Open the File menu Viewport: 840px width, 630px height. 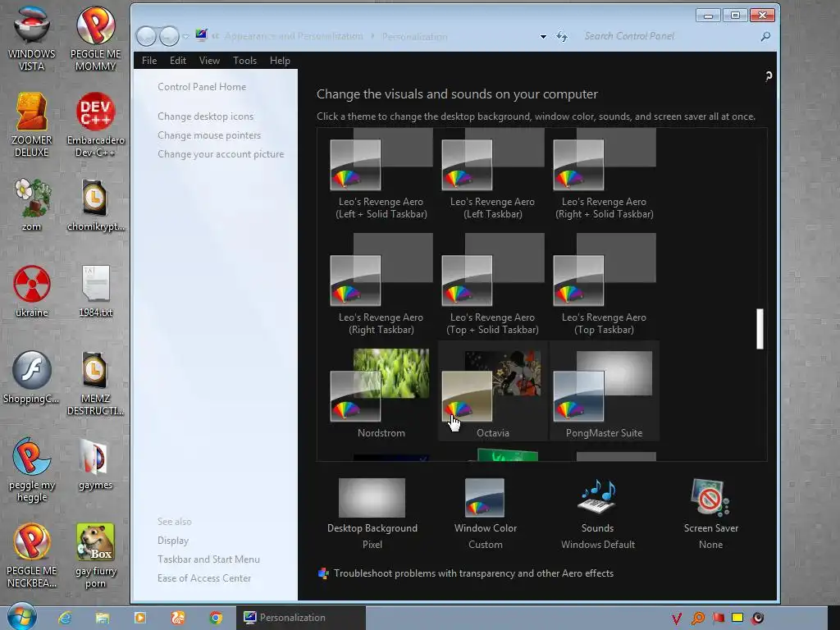(149, 61)
